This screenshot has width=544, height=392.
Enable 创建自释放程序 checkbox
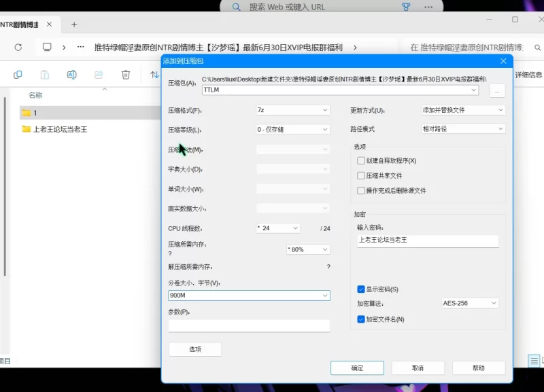point(361,160)
